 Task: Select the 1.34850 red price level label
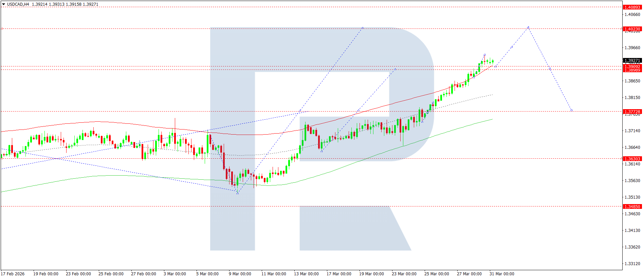(x=632, y=206)
